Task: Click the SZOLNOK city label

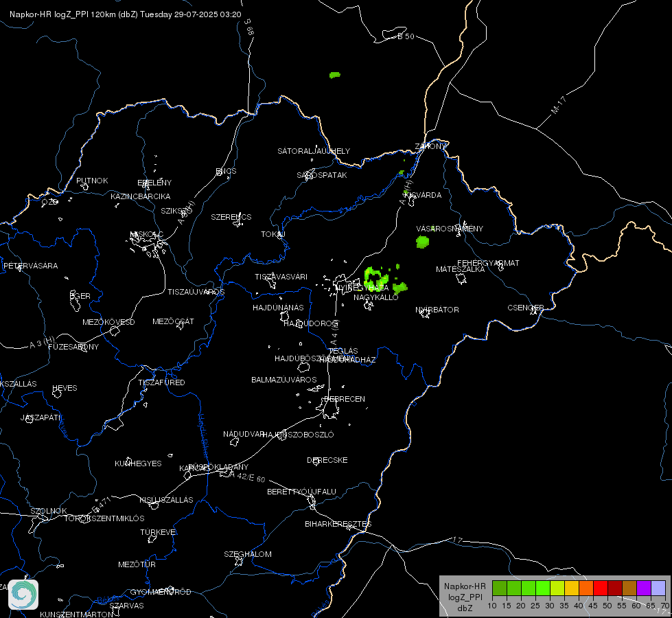Action: (49, 511)
